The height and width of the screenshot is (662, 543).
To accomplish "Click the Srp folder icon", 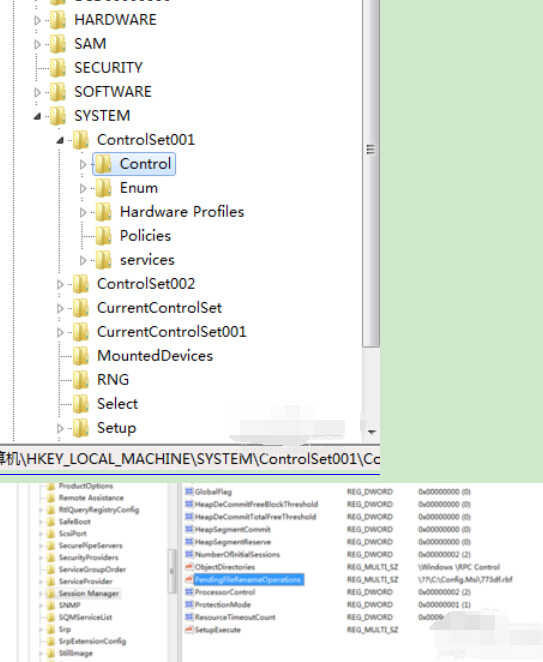I will (x=51, y=629).
